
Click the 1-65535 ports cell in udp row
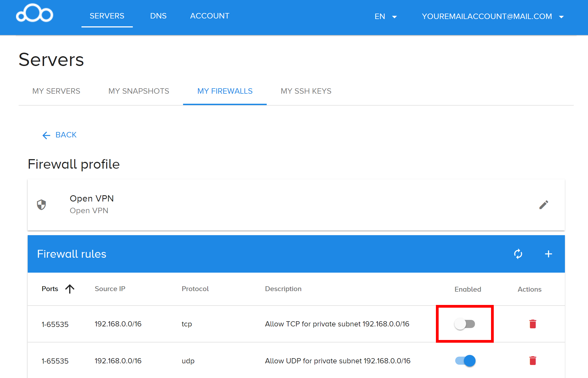coord(55,361)
